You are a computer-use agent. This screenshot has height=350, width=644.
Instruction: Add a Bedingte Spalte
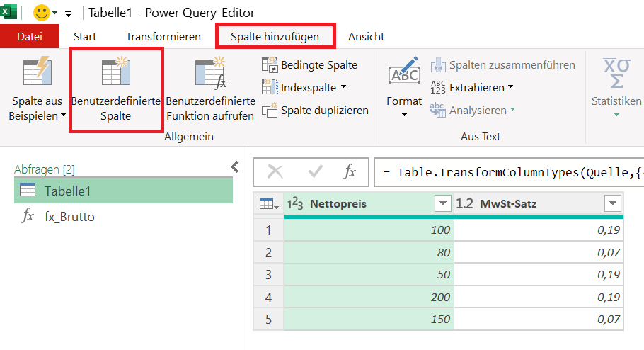310,65
